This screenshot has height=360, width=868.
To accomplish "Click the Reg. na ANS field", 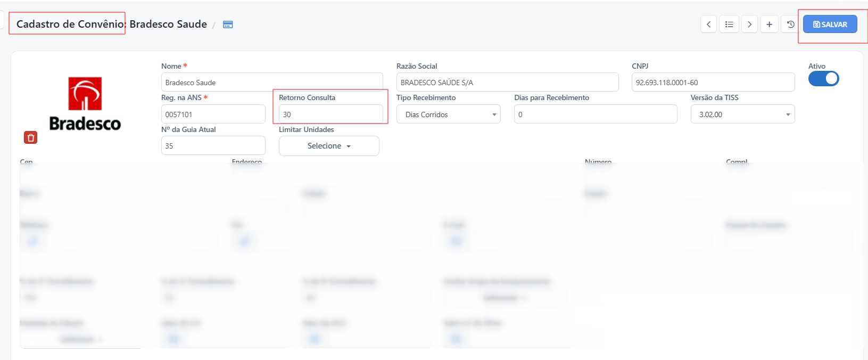I will 213,114.
